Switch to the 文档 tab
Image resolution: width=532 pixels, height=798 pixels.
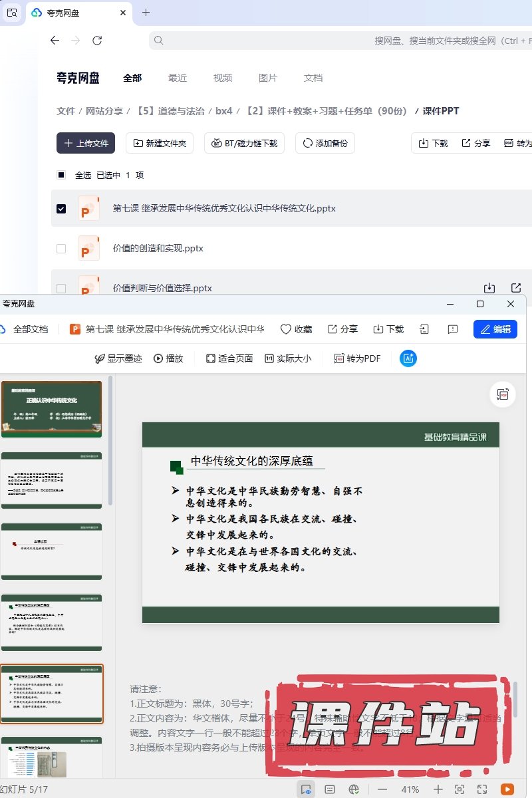[313, 78]
